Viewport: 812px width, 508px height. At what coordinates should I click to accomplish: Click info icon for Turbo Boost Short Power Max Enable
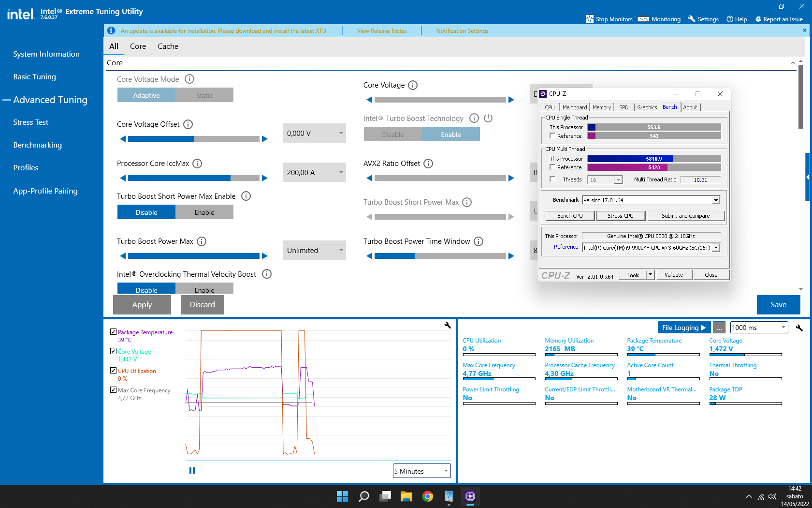pyautogui.click(x=246, y=196)
